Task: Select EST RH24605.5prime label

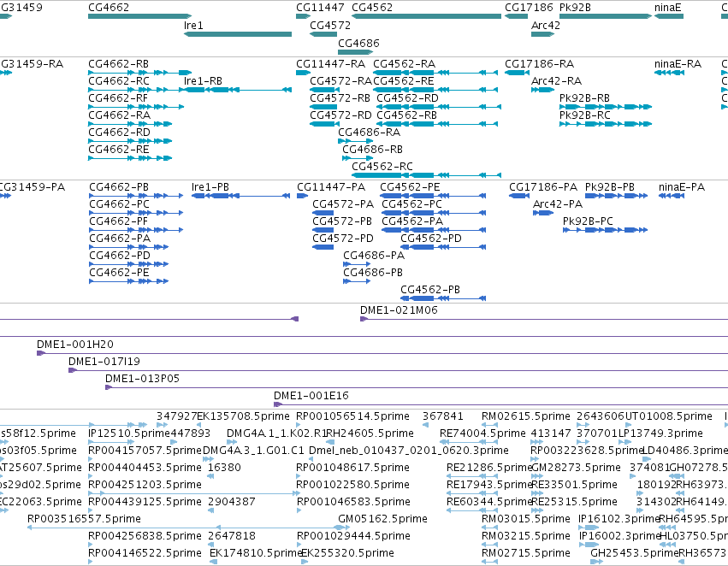Action: click(370, 433)
